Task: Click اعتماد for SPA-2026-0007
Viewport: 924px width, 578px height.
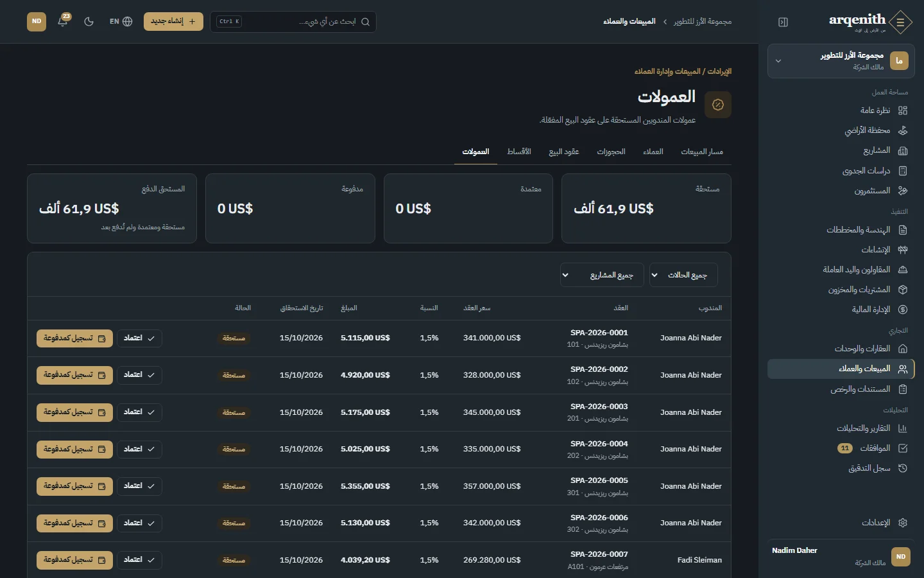Action: tap(139, 560)
